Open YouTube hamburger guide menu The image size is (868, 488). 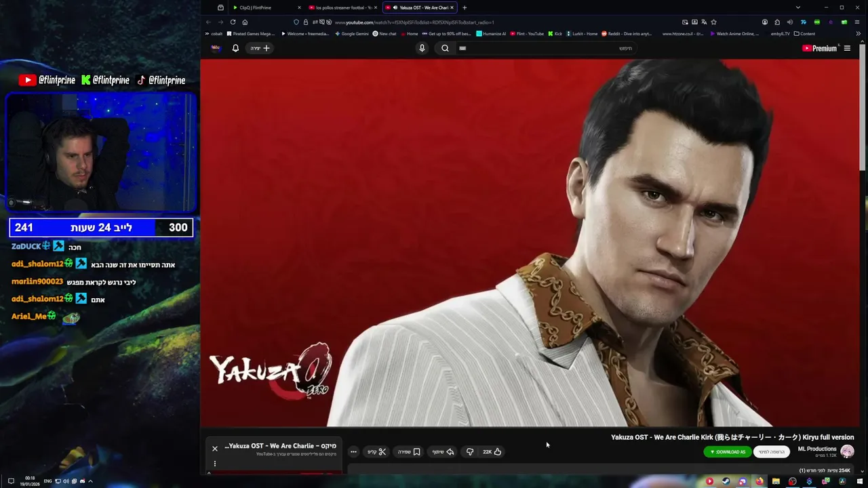click(x=847, y=48)
